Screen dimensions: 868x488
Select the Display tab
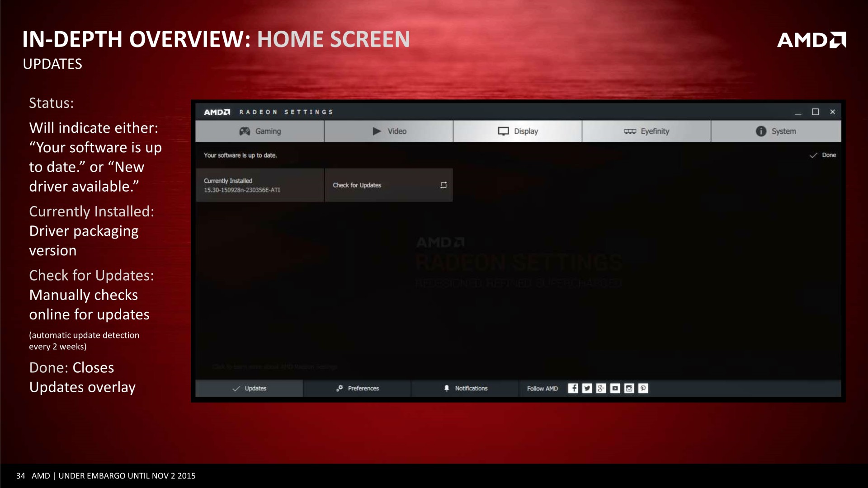pos(518,131)
